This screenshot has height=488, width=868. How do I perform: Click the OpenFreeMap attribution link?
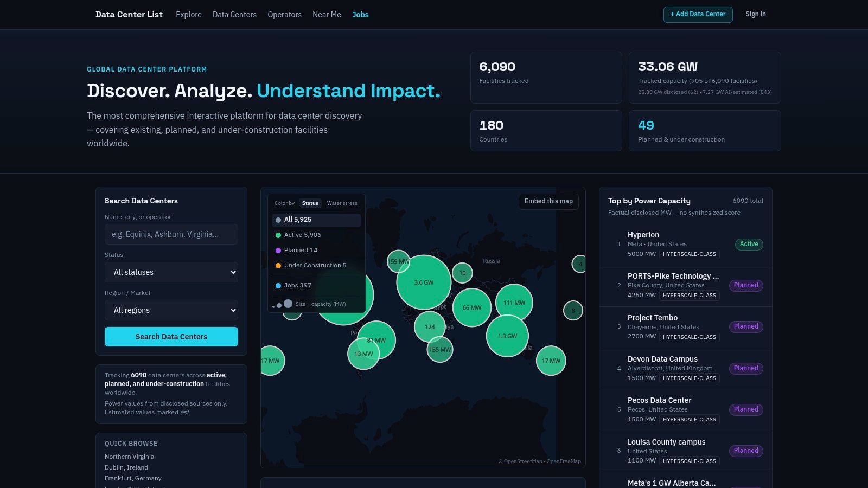(x=564, y=461)
